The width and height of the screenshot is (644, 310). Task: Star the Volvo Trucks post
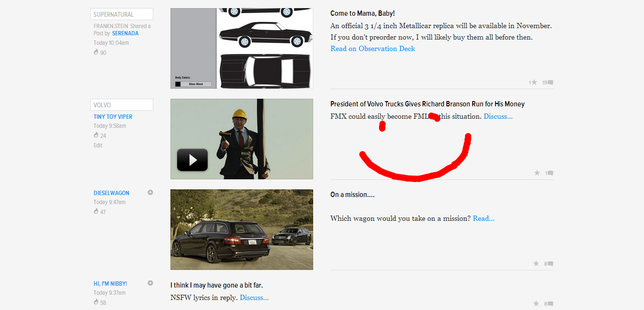(x=537, y=173)
